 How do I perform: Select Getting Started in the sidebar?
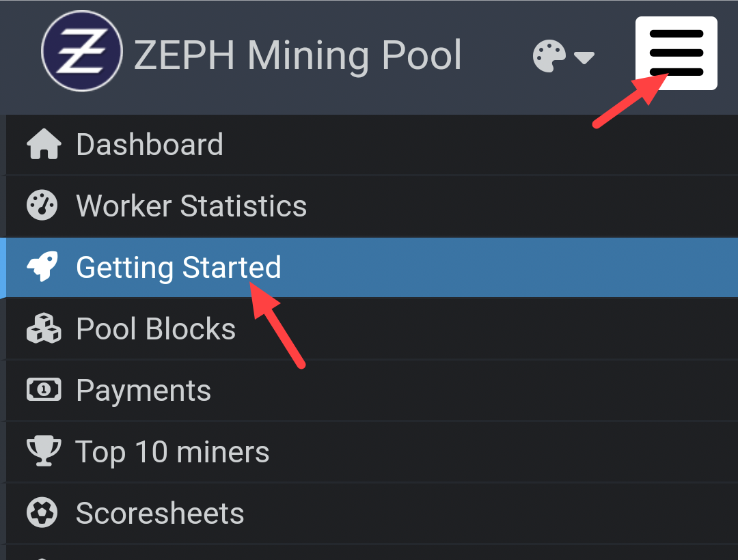pos(178,267)
